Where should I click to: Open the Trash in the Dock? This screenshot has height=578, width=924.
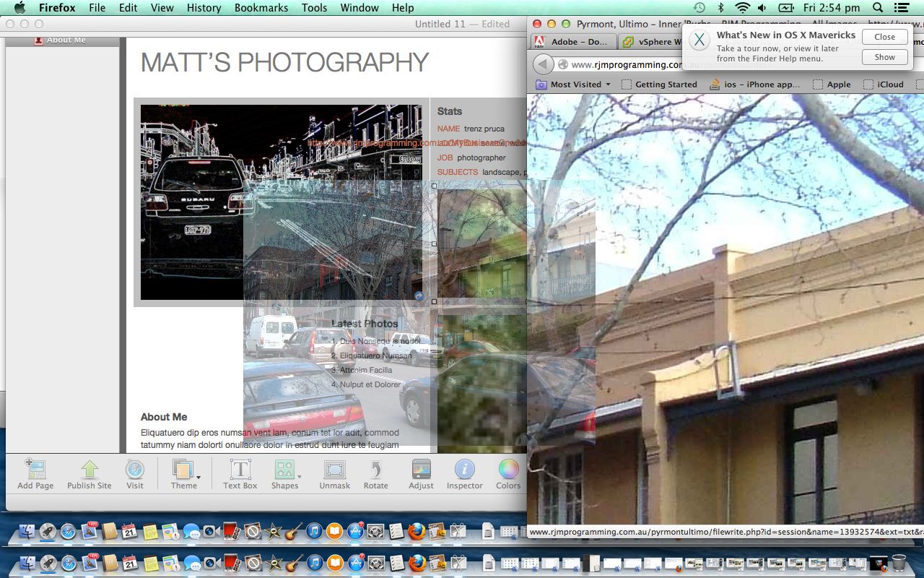click(x=899, y=562)
